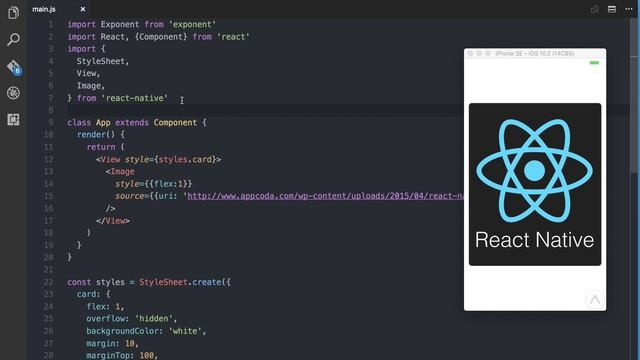Click the simulator window close button
The image size is (640, 360).
(470, 53)
